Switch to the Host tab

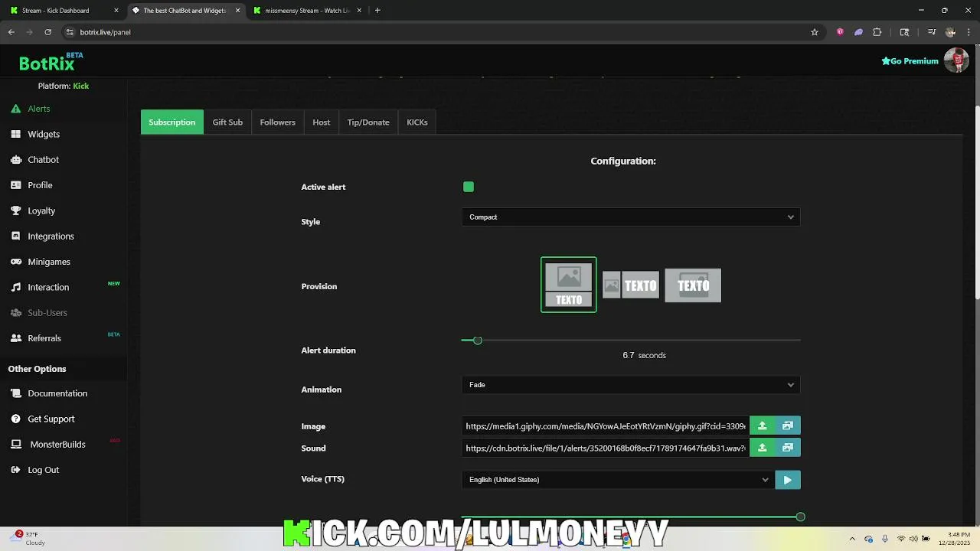(x=322, y=122)
